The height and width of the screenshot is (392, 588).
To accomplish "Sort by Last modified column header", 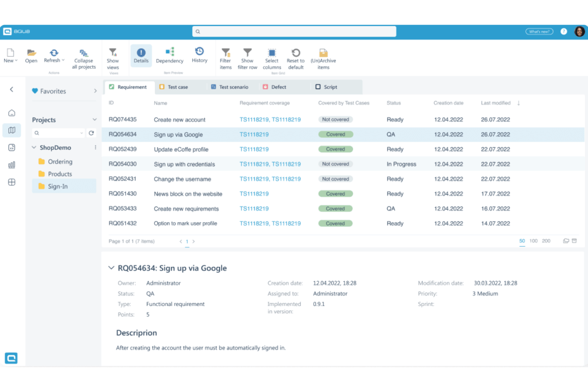I will [496, 103].
